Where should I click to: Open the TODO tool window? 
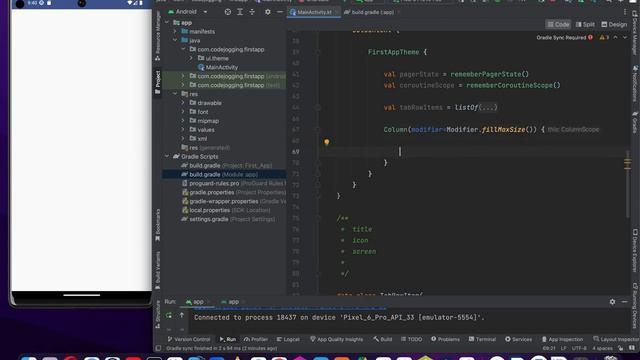(x=411, y=339)
